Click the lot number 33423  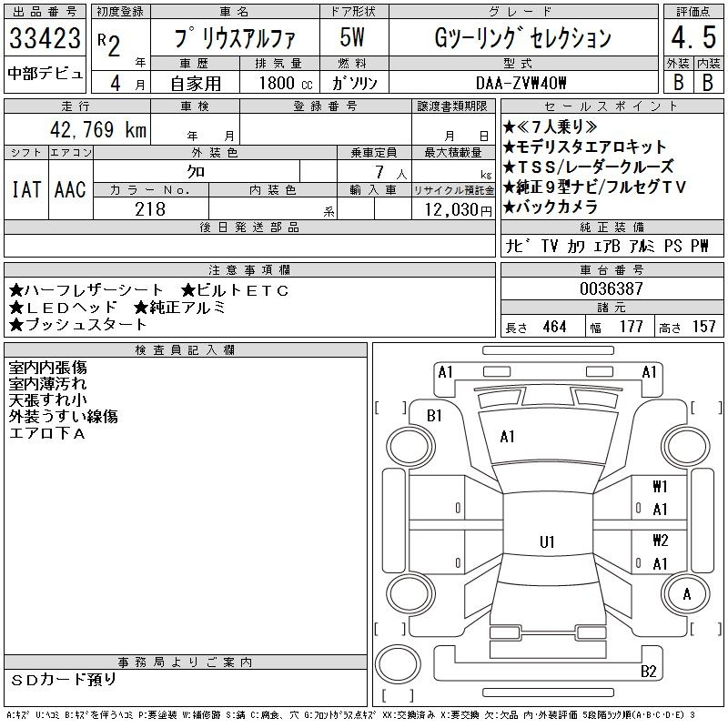45,38
